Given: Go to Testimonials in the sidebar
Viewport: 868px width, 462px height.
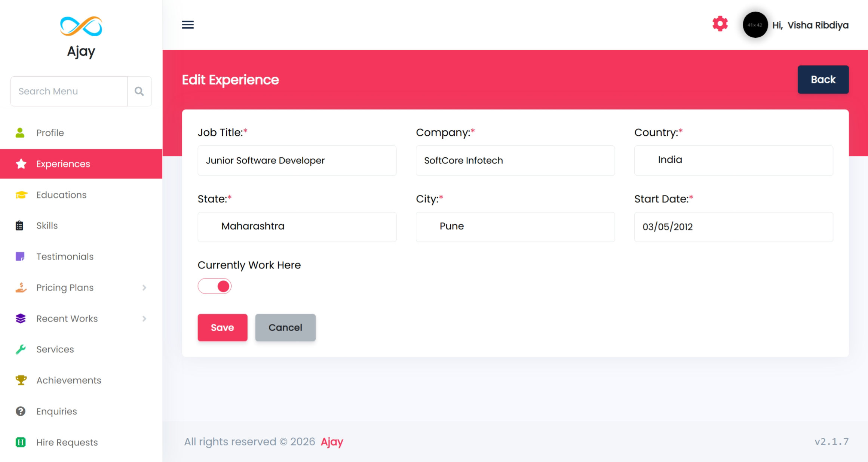Looking at the screenshot, I should [65, 256].
